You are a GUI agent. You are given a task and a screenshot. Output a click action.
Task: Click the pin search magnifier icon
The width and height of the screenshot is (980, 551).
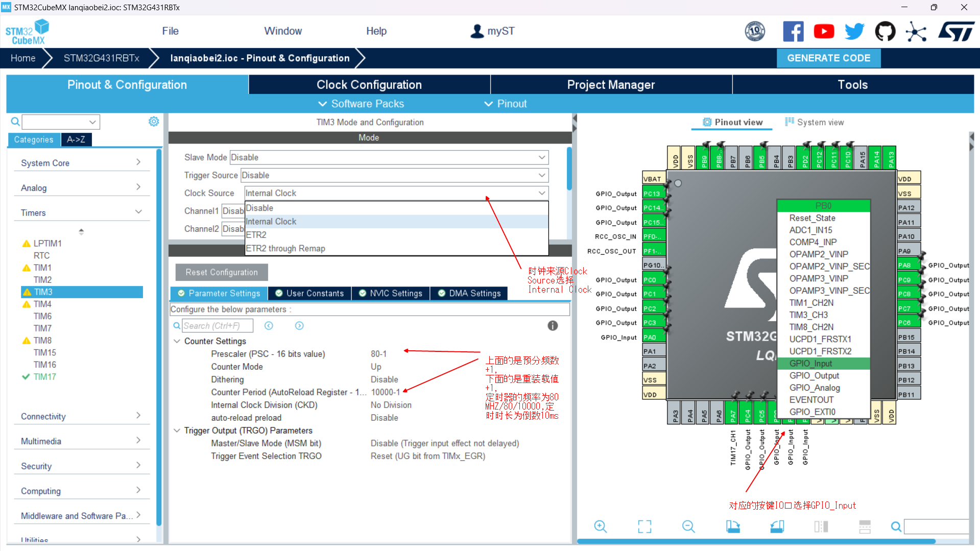(x=896, y=526)
